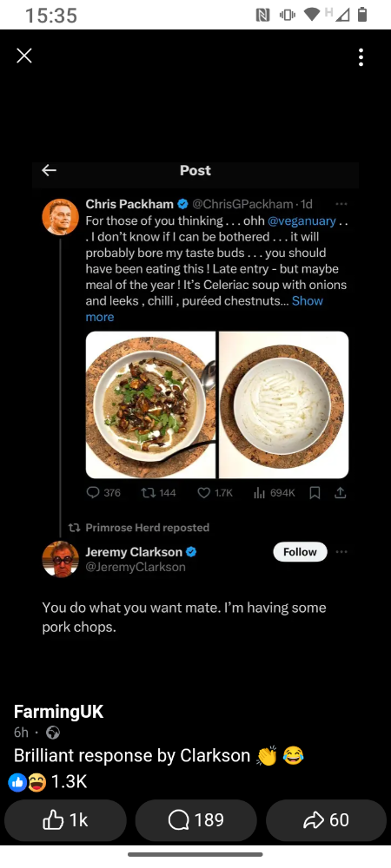Close the photo viewer with the X icon

23,56
